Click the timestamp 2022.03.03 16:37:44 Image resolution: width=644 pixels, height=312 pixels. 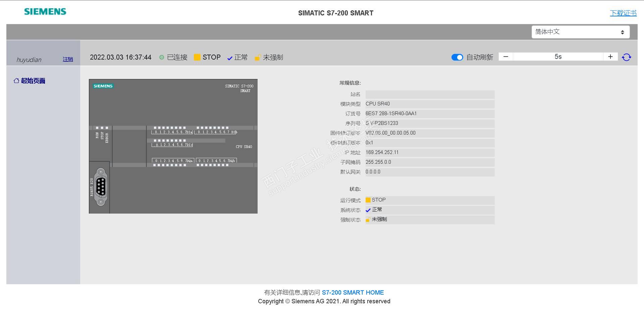click(121, 57)
